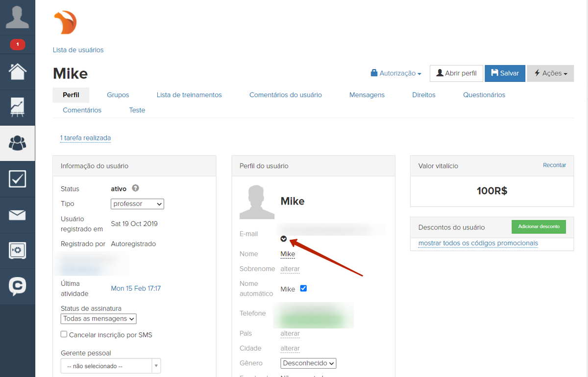
Task: Open the checkmark tasks sidebar icon
Action: [17, 179]
